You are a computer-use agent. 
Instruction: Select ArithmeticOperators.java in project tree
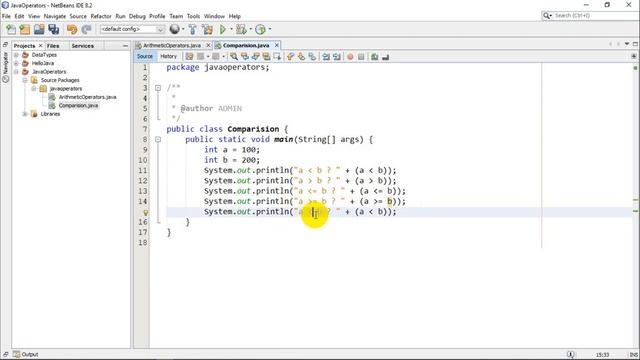point(87,97)
